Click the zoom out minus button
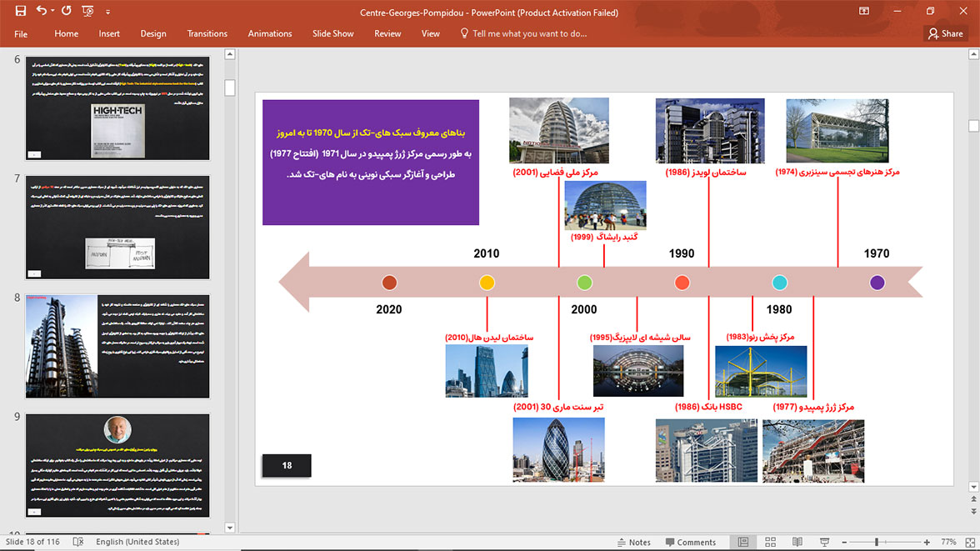 pyautogui.click(x=844, y=542)
